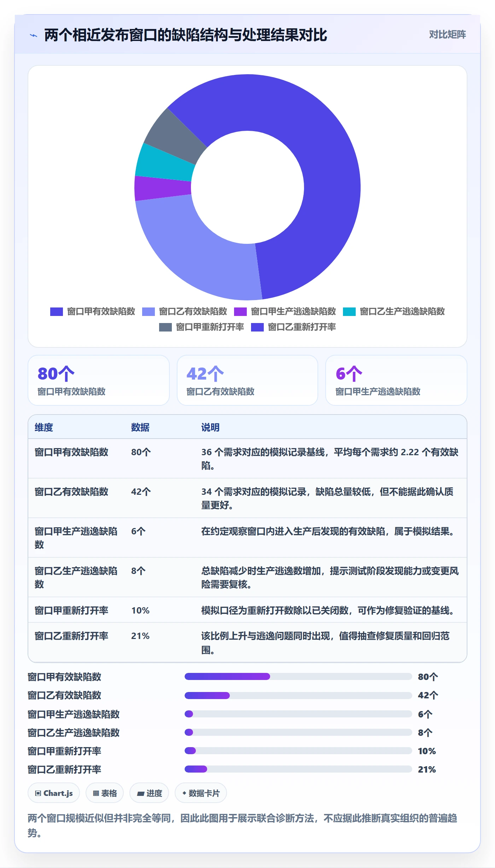This screenshot has width=495, height=868.
Task: Click legend label 窗口甲有效缺陷数
Action: (101, 311)
